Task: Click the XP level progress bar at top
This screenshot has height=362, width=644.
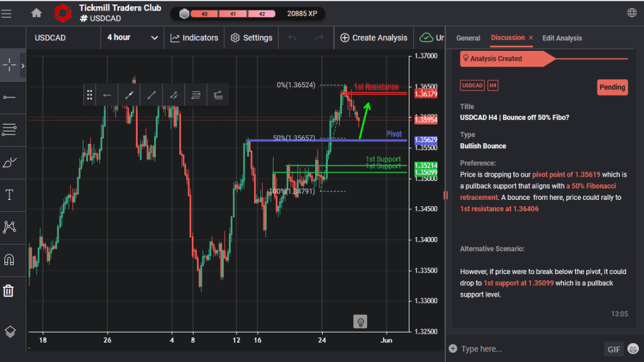Action: click(x=234, y=13)
